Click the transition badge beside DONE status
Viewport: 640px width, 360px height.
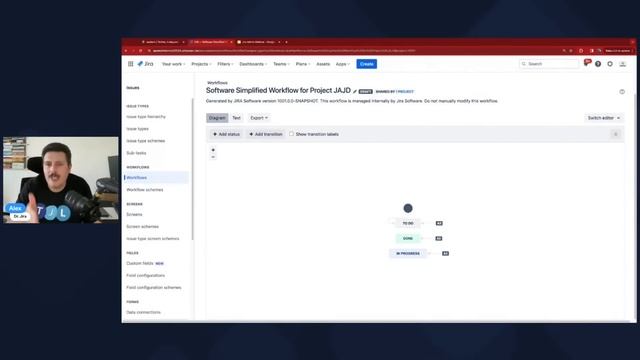(x=439, y=238)
